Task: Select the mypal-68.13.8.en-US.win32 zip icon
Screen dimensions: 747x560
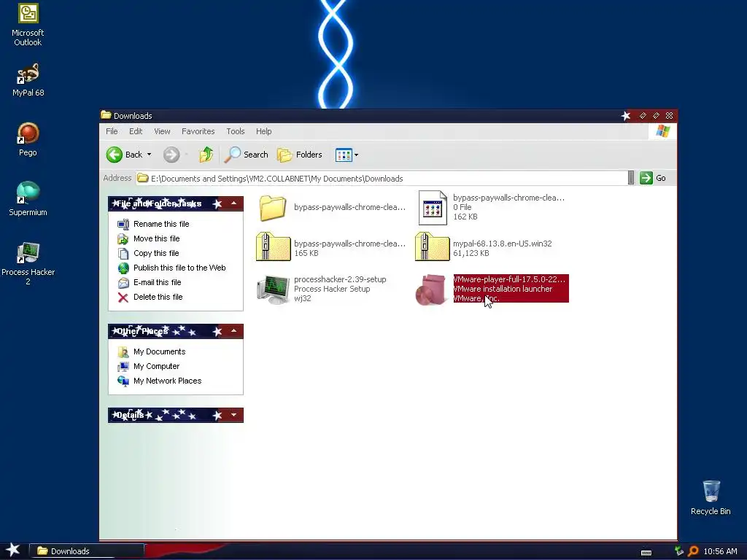Action: (432, 246)
